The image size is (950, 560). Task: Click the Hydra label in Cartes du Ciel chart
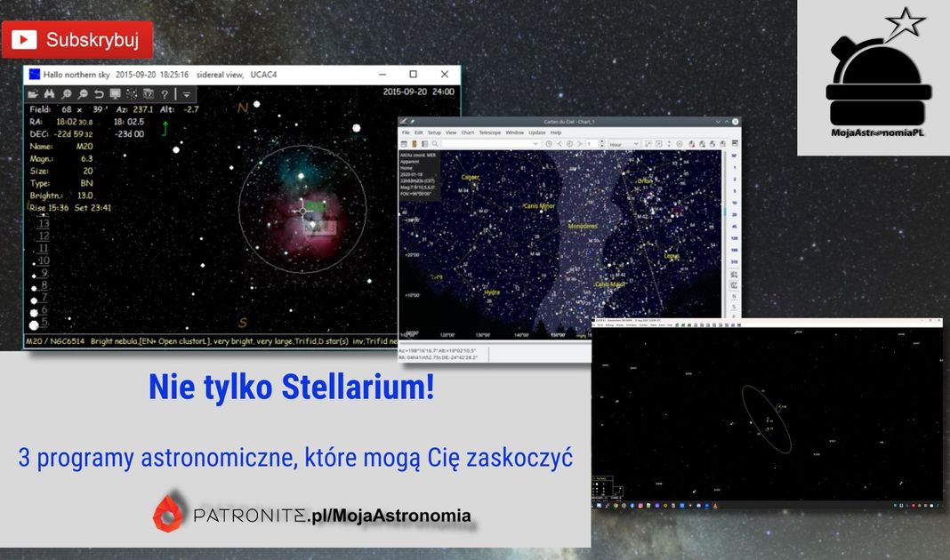tap(492, 292)
